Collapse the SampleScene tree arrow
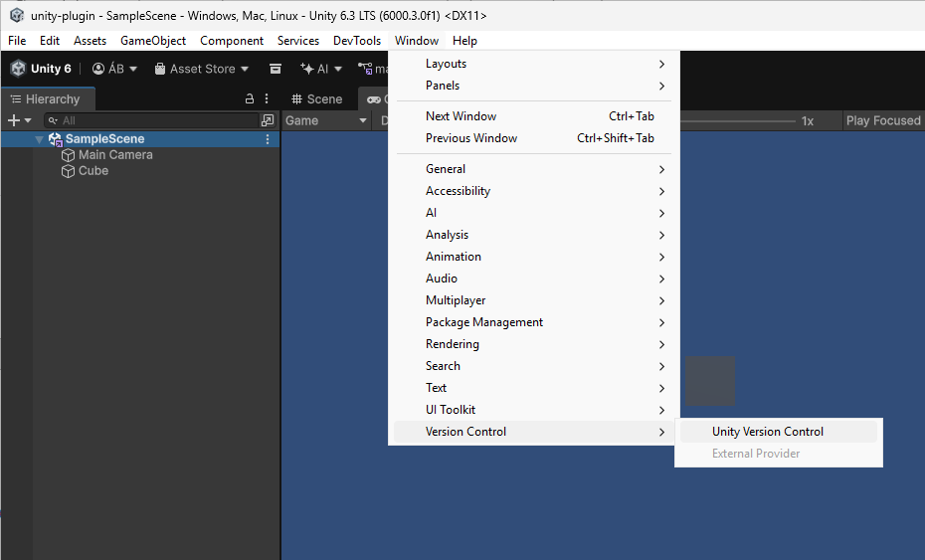 click(x=39, y=139)
